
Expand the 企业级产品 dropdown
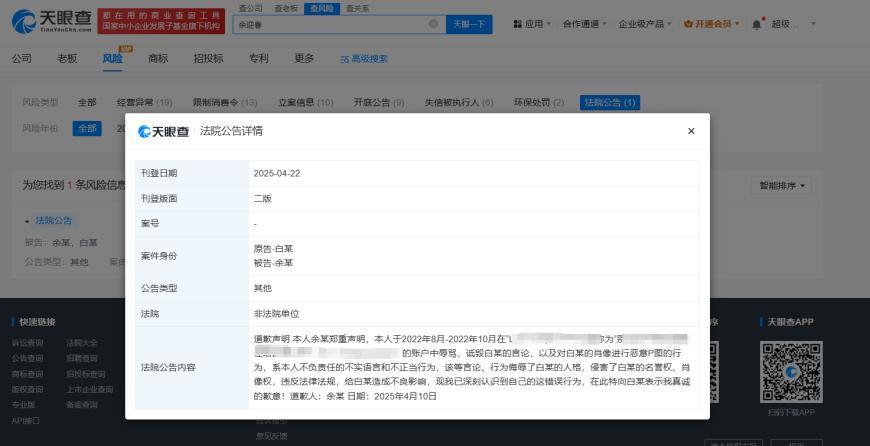[x=645, y=24]
